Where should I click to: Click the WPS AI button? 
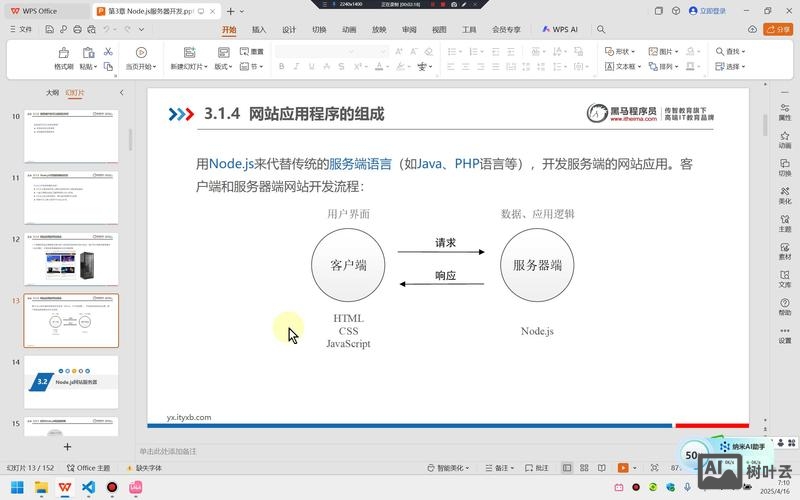coord(560,30)
